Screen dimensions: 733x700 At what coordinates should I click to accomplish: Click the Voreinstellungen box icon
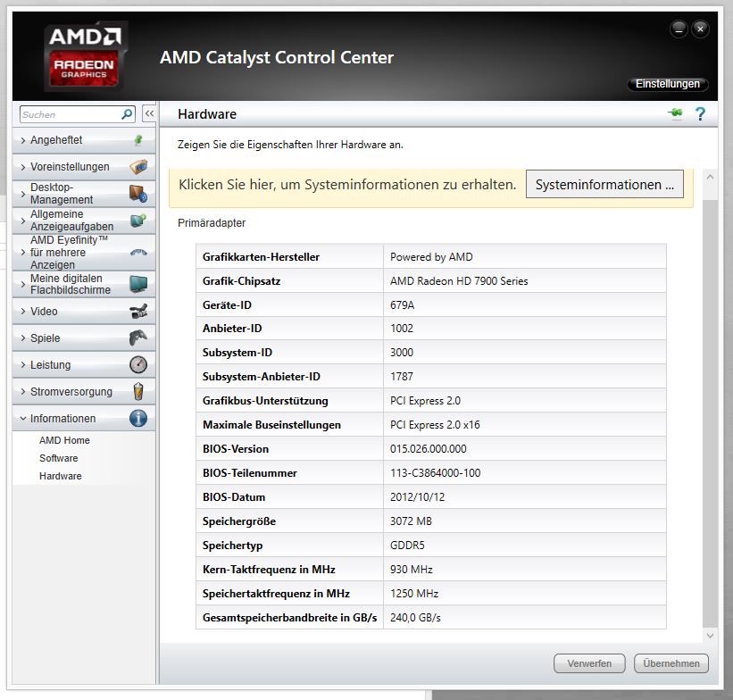(x=138, y=166)
